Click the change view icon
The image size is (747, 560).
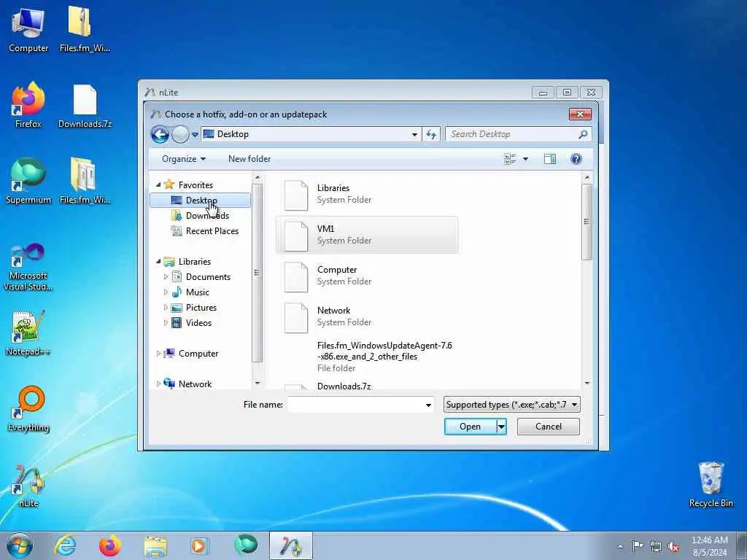[510, 158]
